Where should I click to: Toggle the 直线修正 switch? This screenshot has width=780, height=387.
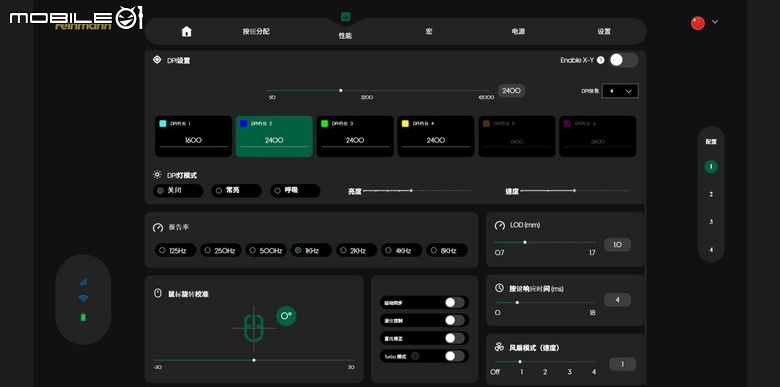click(x=455, y=338)
